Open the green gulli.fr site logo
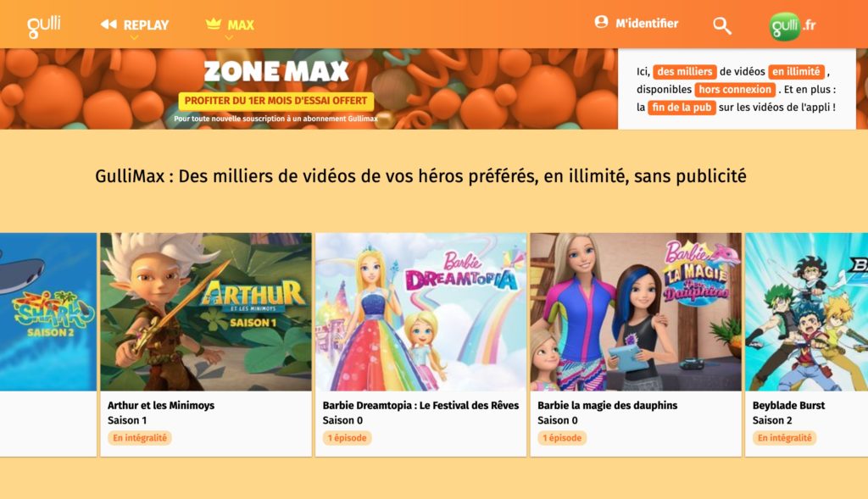This screenshot has height=499, width=868. point(793,25)
